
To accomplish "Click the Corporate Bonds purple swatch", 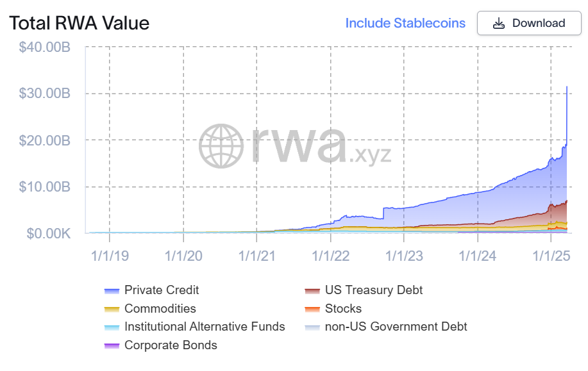I will (112, 346).
